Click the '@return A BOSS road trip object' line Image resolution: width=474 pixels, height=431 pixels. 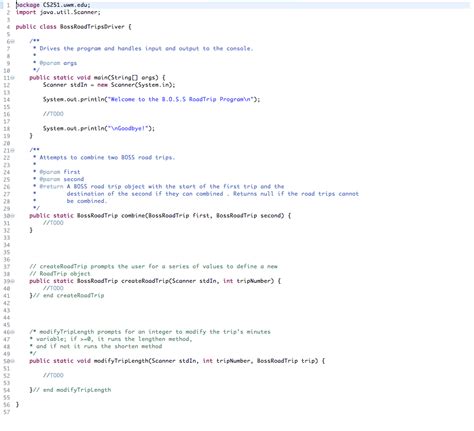pos(162,187)
